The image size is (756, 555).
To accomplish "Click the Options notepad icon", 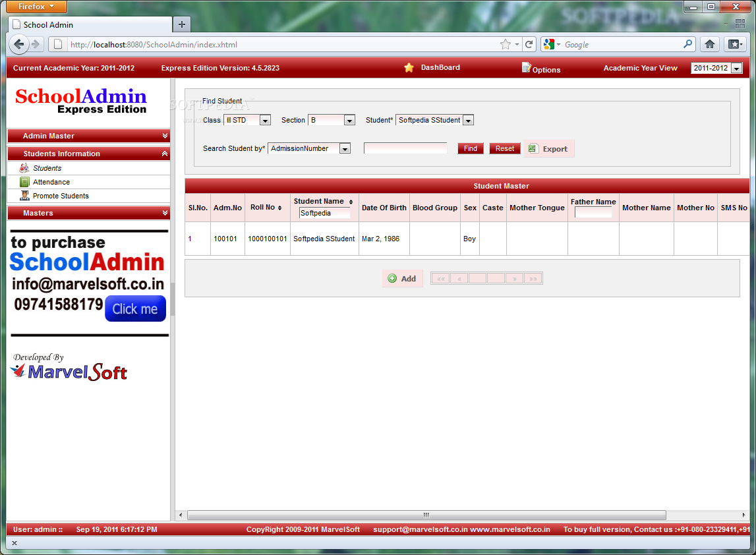I will point(526,67).
